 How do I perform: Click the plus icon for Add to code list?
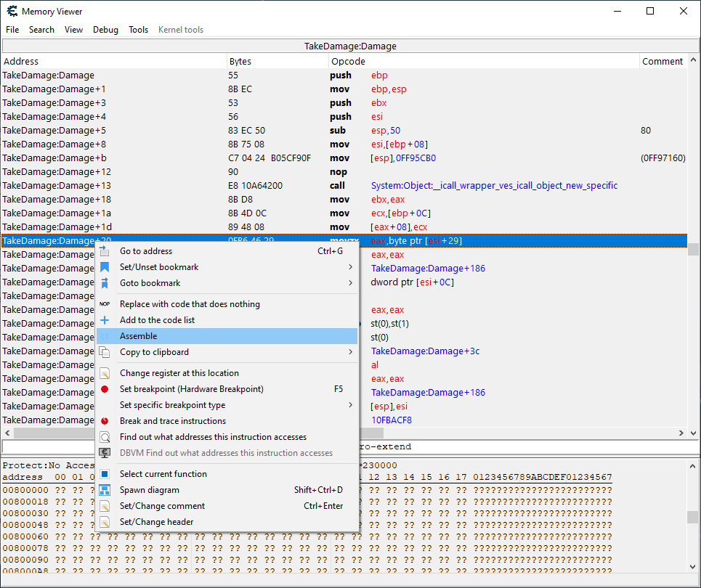(x=105, y=320)
